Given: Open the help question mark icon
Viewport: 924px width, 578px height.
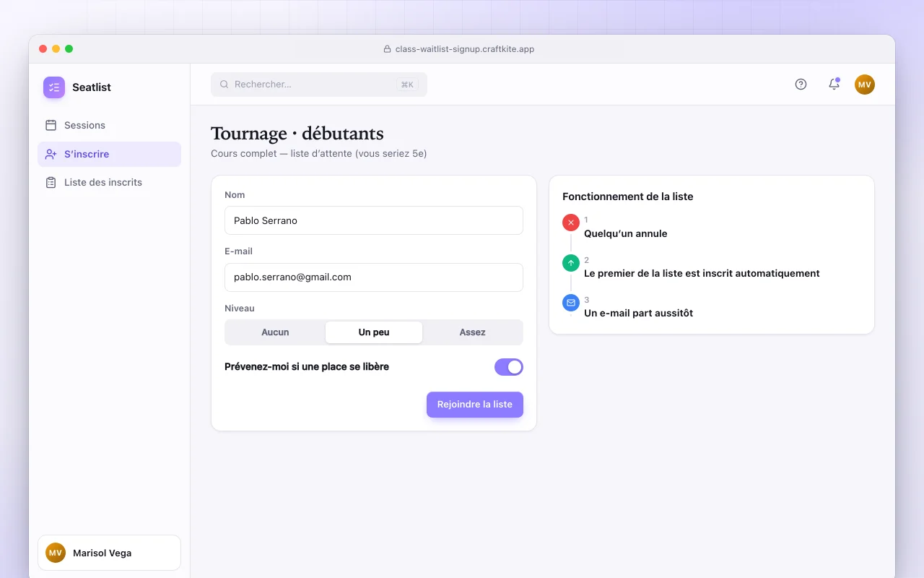Looking at the screenshot, I should 801,85.
